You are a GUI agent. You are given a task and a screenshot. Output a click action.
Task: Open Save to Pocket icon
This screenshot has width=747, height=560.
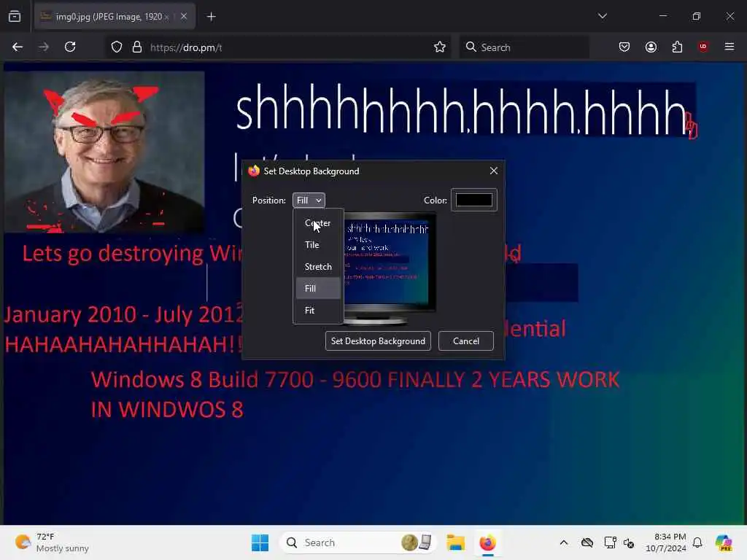click(x=624, y=47)
